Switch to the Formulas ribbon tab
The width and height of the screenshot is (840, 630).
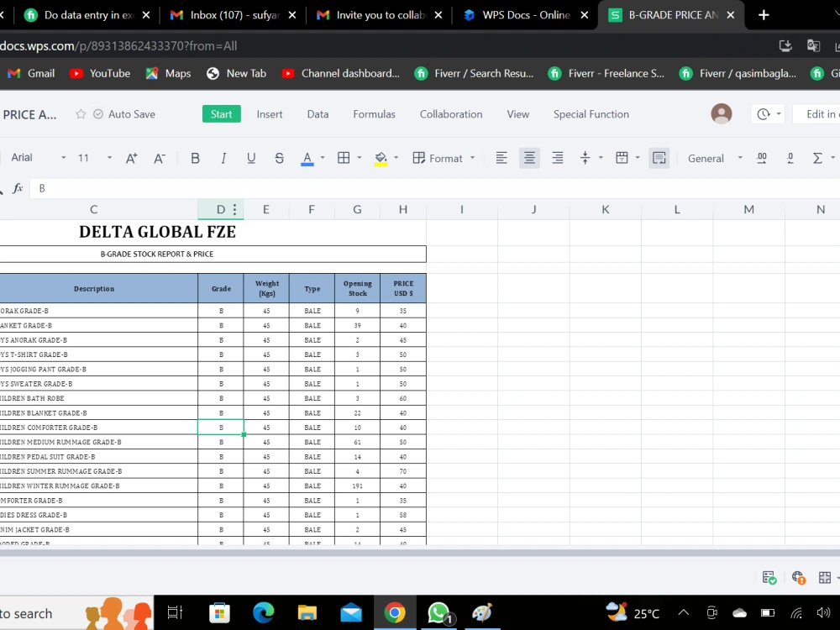374,114
